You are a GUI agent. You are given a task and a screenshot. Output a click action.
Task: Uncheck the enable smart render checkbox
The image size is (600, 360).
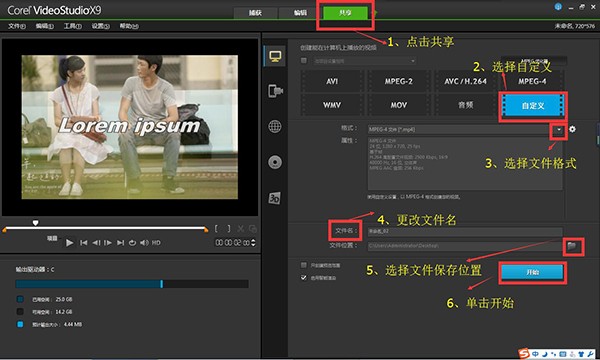point(304,277)
